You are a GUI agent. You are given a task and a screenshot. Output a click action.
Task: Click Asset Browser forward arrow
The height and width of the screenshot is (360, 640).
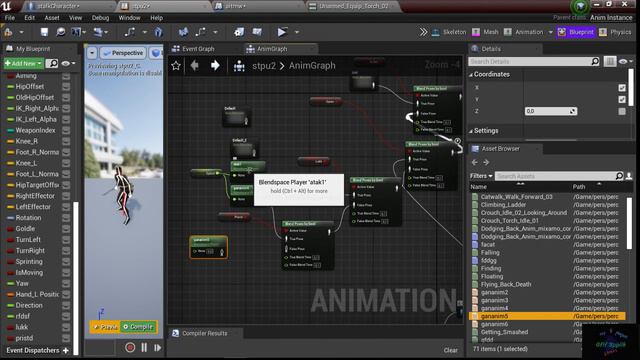click(x=486, y=162)
